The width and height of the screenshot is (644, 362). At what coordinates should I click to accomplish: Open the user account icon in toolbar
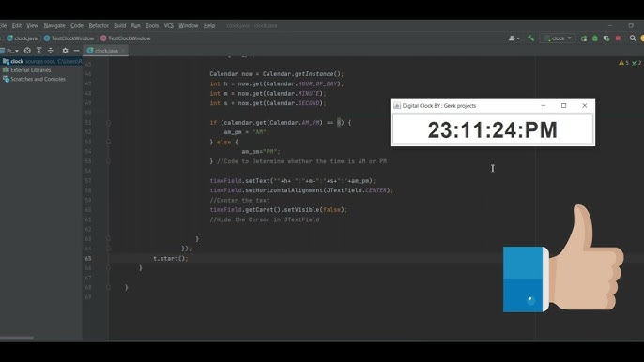(514, 38)
